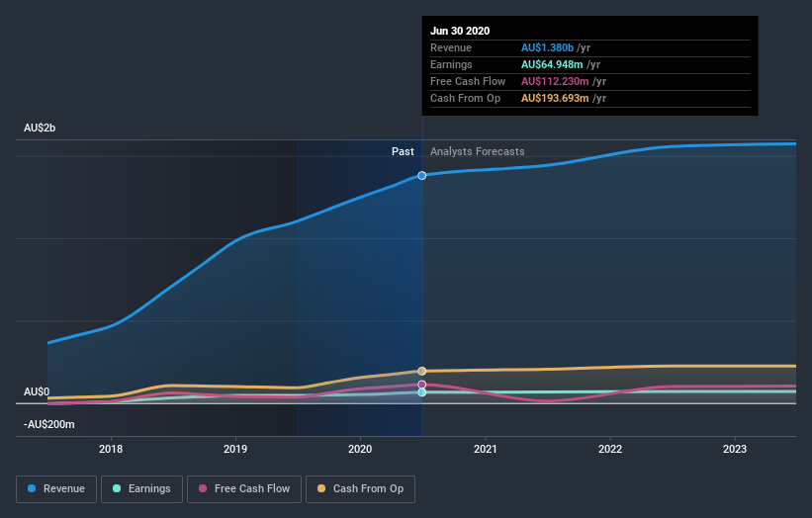The image size is (812, 518).
Task: Click the Earnings row label in tooltip
Action: 451,64
